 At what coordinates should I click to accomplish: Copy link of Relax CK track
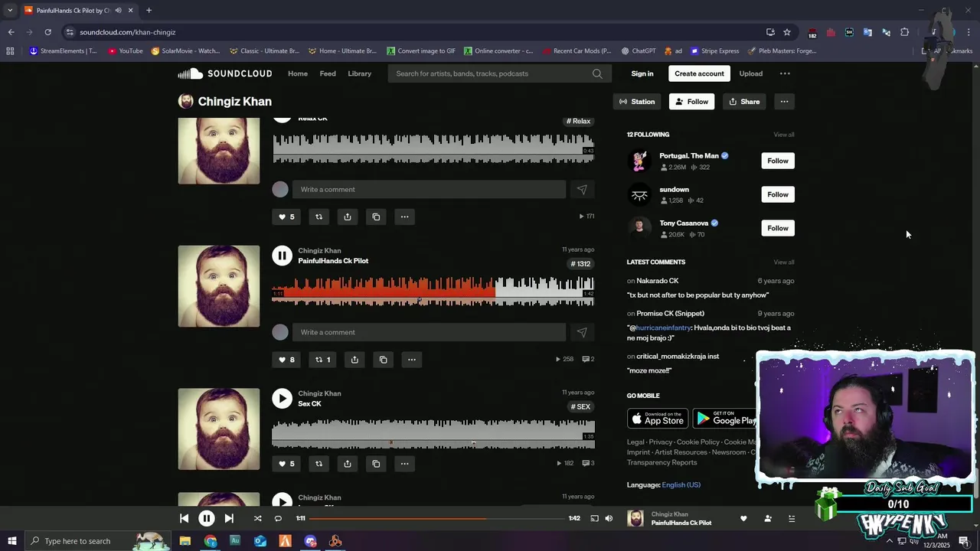pyautogui.click(x=376, y=217)
